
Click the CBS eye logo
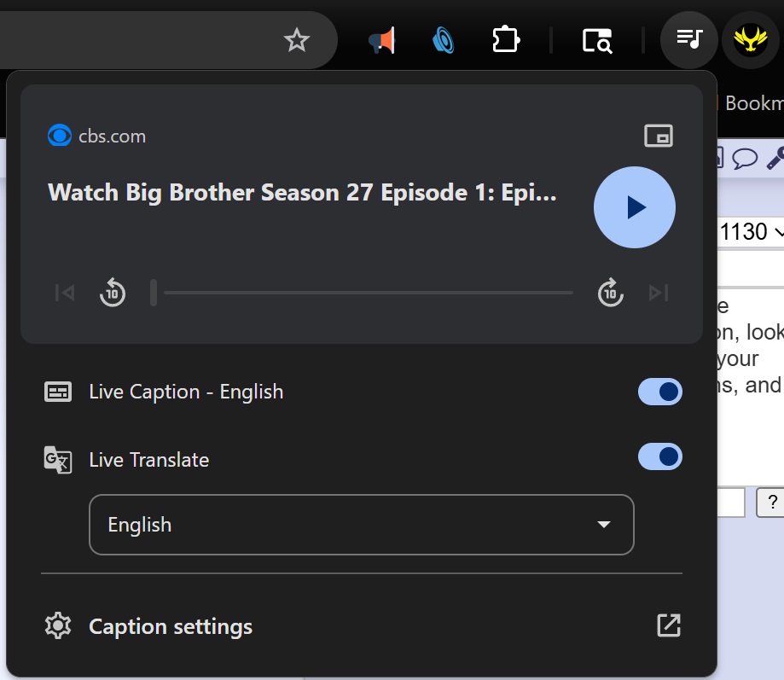[60, 136]
